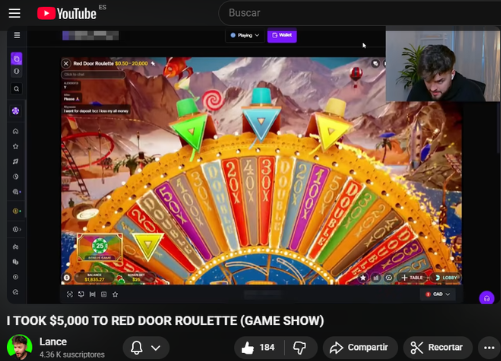Favorite the game with bottom star icon

(115, 294)
